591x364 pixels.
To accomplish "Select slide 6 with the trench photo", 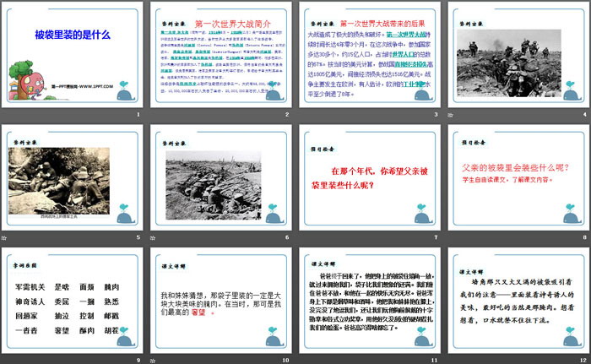I will [221, 177].
